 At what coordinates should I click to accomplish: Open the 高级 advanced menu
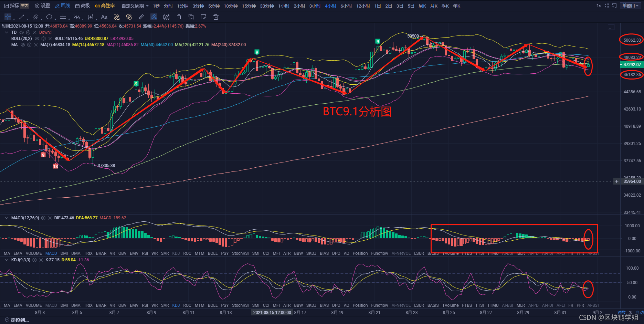pyautogui.click(x=83, y=6)
